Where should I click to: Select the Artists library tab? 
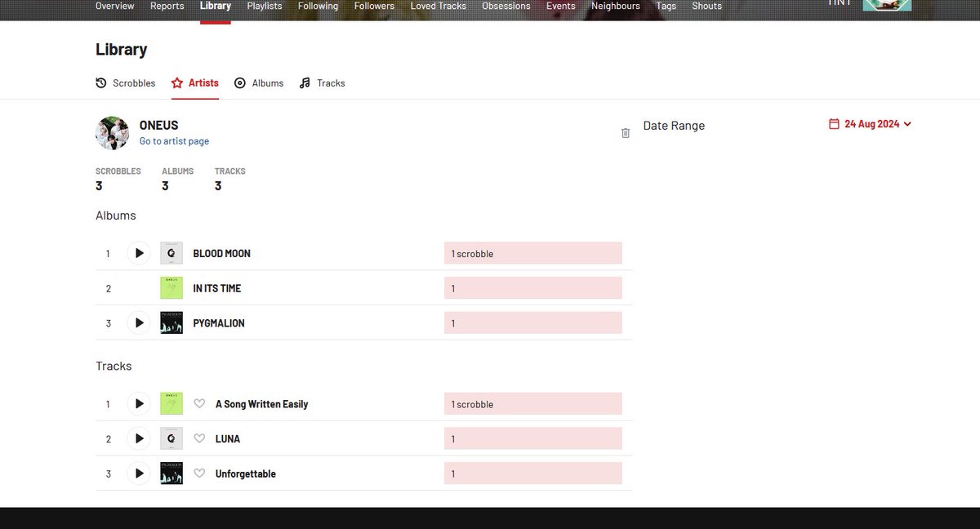pos(195,83)
